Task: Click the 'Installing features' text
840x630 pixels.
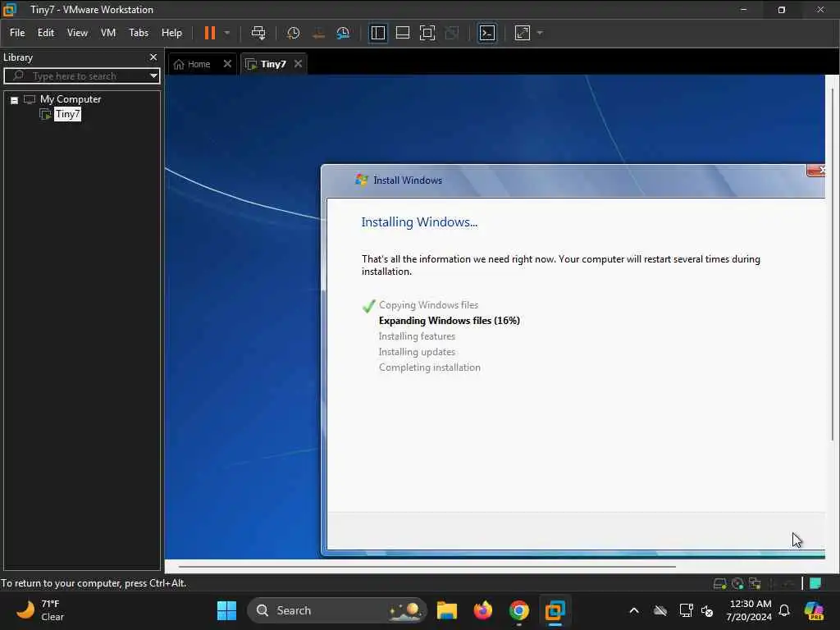Action: point(417,336)
